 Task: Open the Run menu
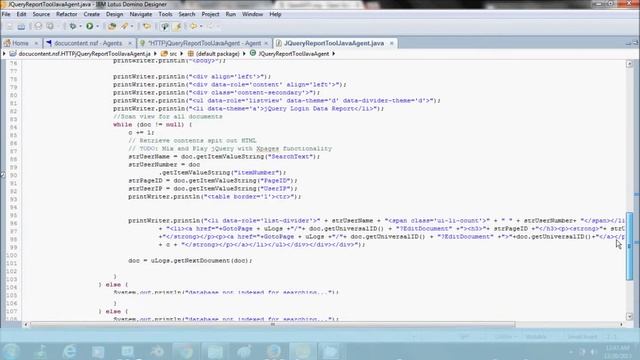click(231, 14)
